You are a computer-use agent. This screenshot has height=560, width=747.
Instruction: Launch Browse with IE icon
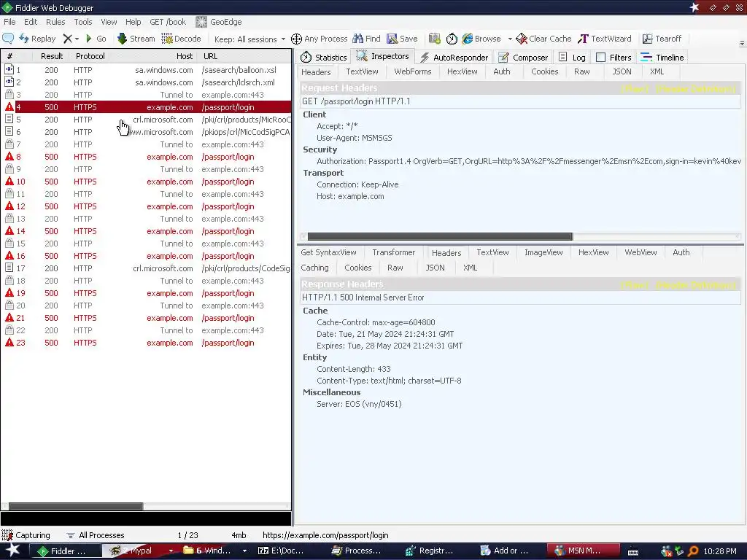(x=468, y=39)
